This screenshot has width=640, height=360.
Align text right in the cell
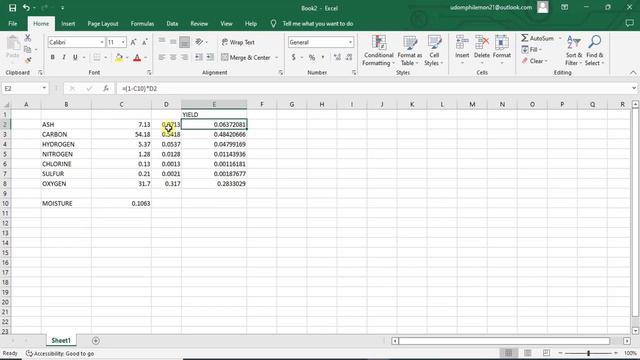pos(184,58)
